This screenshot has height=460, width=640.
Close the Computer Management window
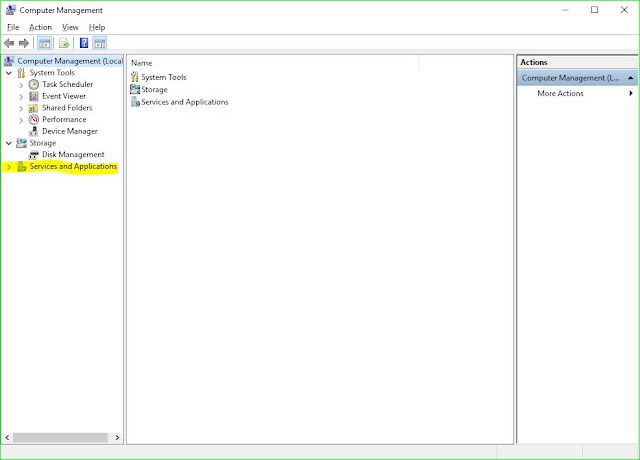[x=624, y=10]
